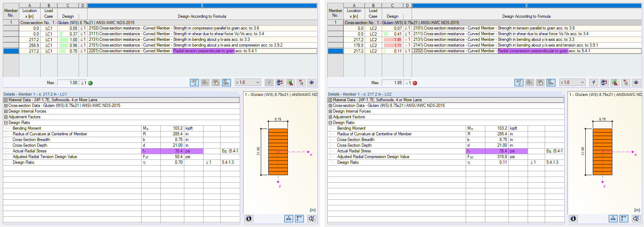Select the Actual Radial Stress row in the LC1 details

coord(121,151)
